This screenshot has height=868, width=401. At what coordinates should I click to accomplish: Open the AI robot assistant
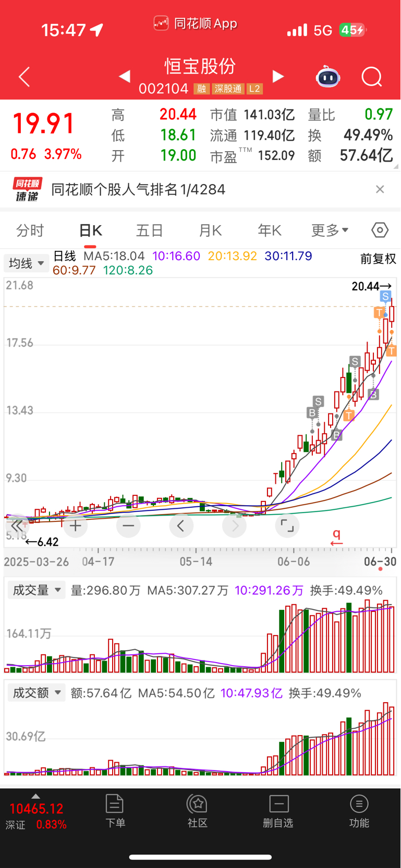point(328,77)
